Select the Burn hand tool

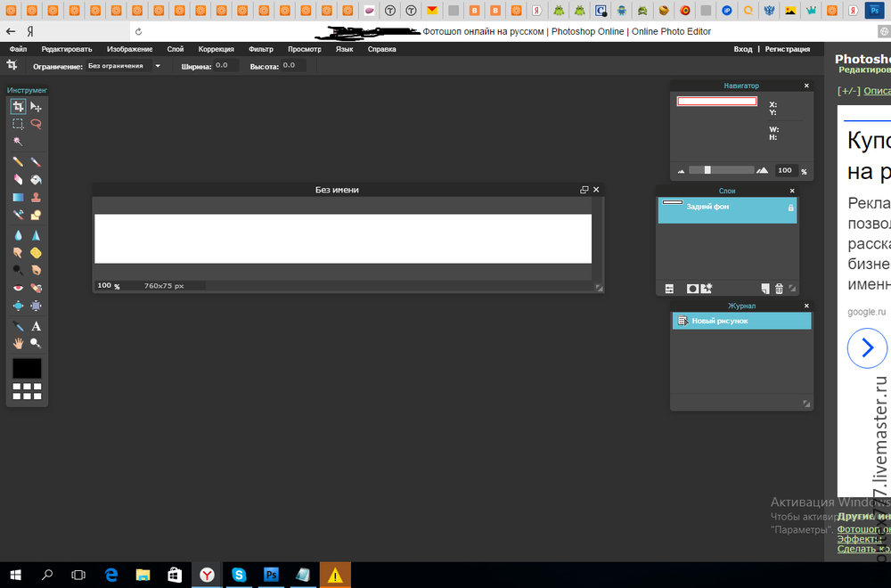click(36, 271)
